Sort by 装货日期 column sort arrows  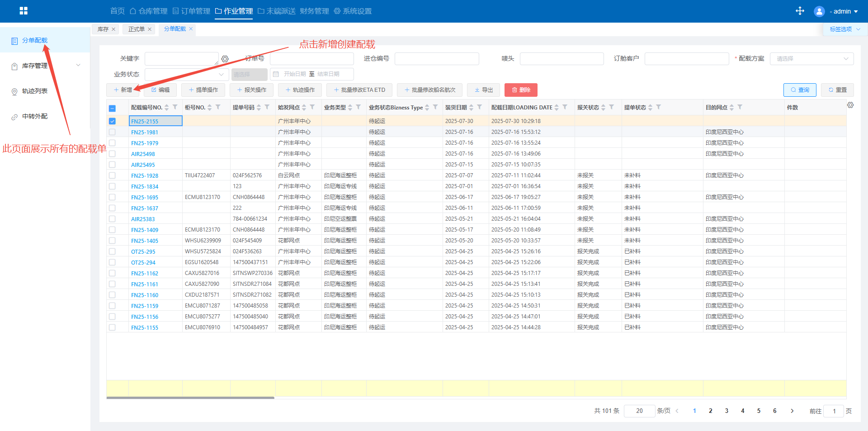(x=471, y=107)
